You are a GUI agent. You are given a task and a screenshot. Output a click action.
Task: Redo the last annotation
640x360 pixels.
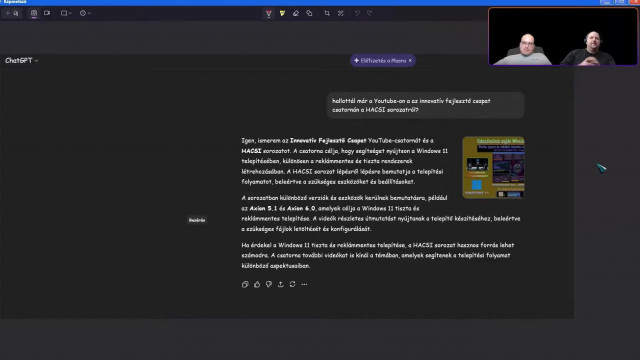(x=369, y=13)
